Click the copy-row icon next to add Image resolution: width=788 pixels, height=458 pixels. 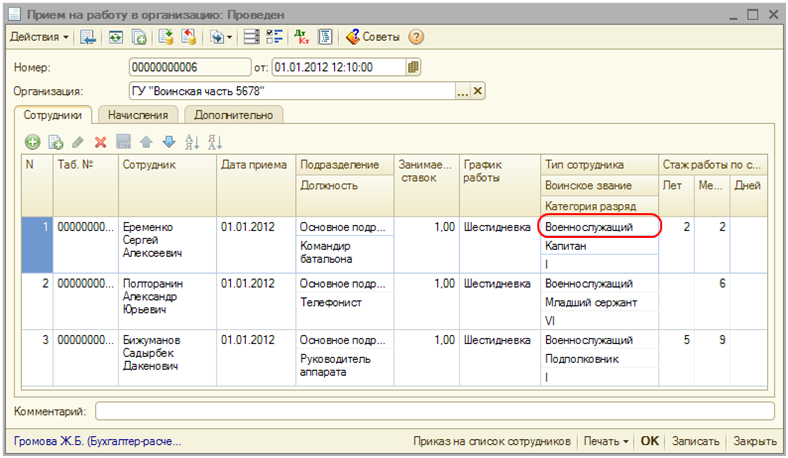(56, 143)
